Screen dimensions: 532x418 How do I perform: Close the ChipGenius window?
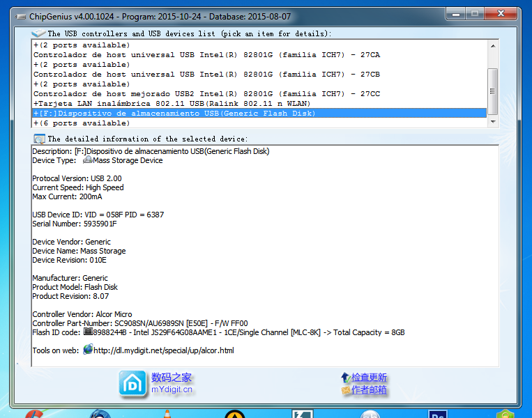[501, 14]
